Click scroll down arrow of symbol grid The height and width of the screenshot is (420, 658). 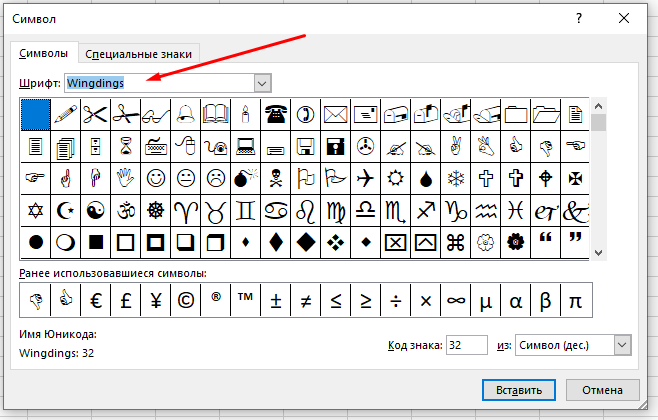click(599, 253)
